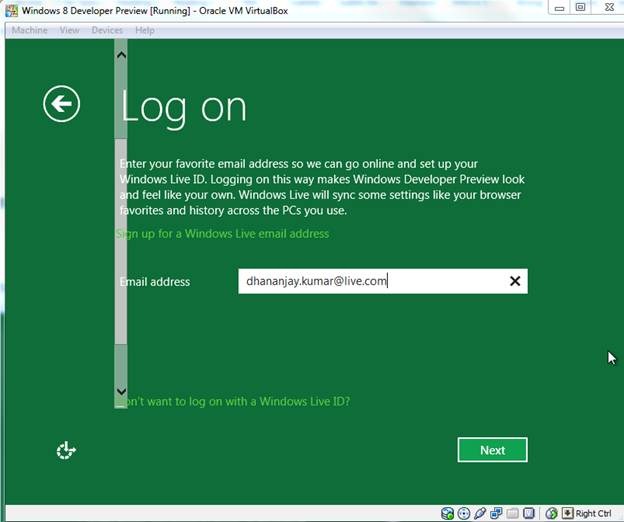Click the display monitor icon in status bar
This screenshot has height=522, width=624.
[x=530, y=513]
